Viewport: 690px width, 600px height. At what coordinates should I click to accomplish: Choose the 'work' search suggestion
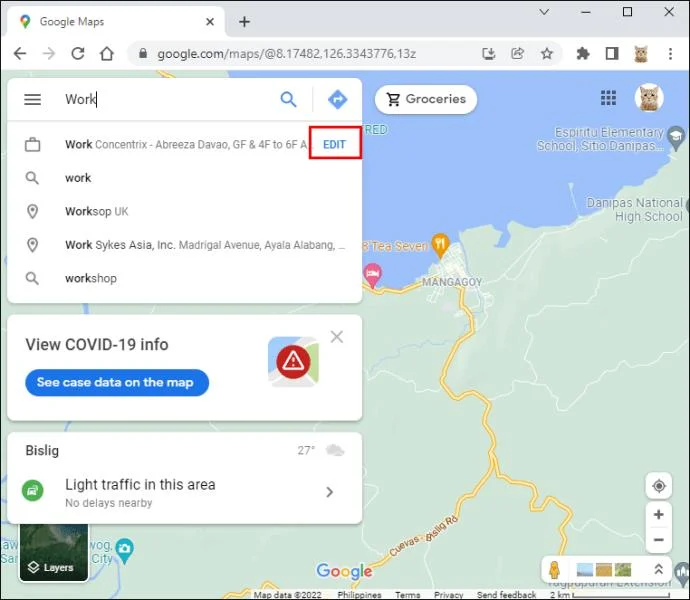click(185, 178)
